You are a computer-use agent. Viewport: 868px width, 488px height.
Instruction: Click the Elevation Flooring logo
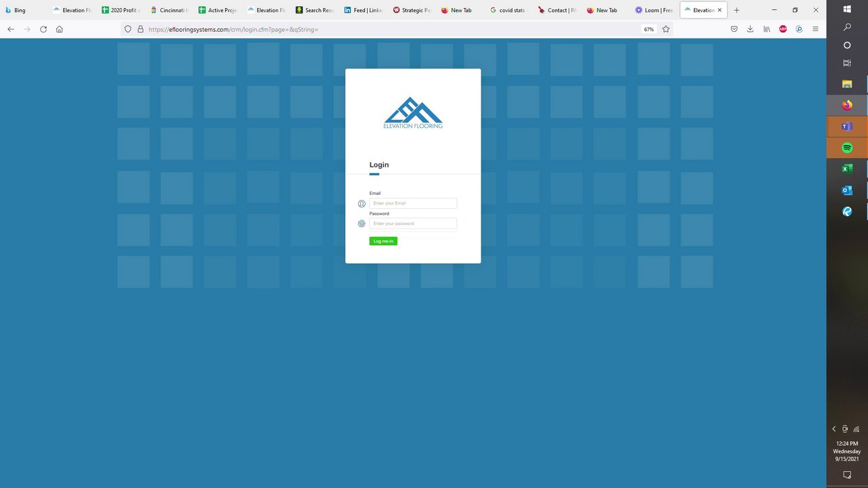[x=413, y=113]
